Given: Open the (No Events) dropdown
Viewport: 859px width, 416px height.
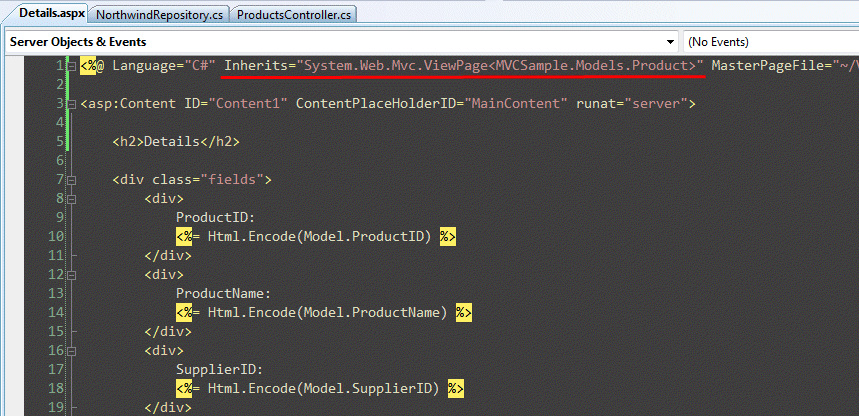Looking at the screenshot, I should click(x=771, y=42).
